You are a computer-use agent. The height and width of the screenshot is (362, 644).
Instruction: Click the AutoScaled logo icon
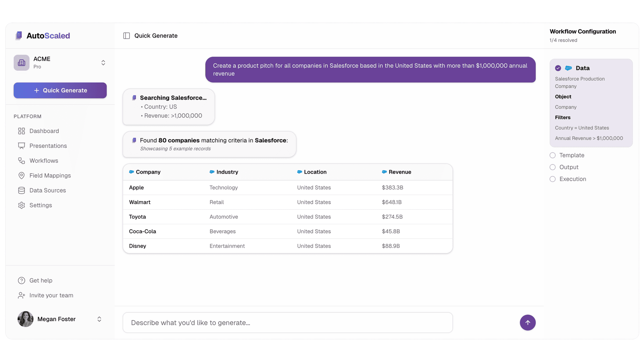click(x=19, y=36)
